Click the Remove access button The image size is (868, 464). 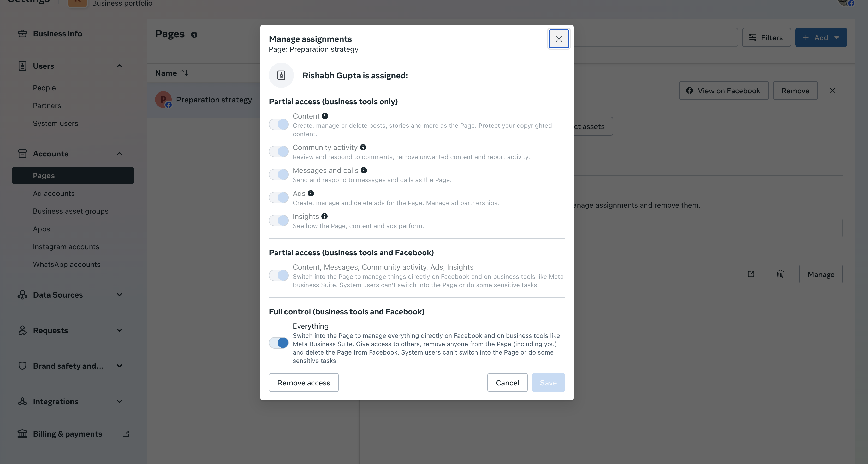tap(303, 382)
